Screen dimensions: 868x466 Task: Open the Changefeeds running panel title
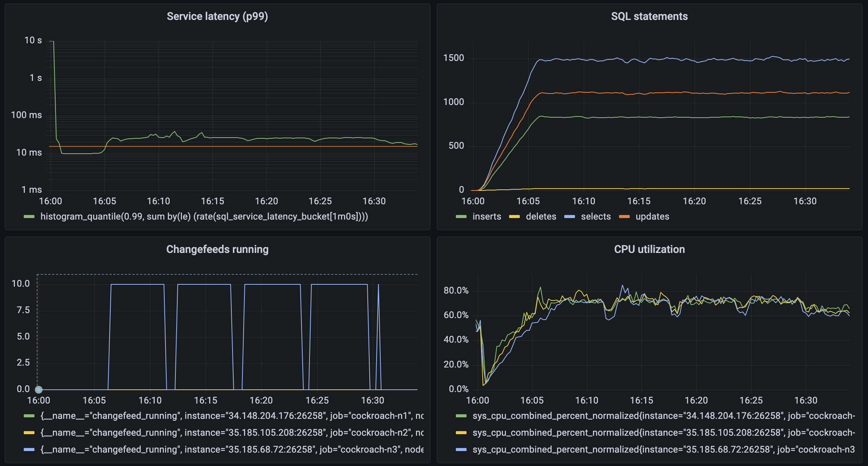click(x=217, y=249)
